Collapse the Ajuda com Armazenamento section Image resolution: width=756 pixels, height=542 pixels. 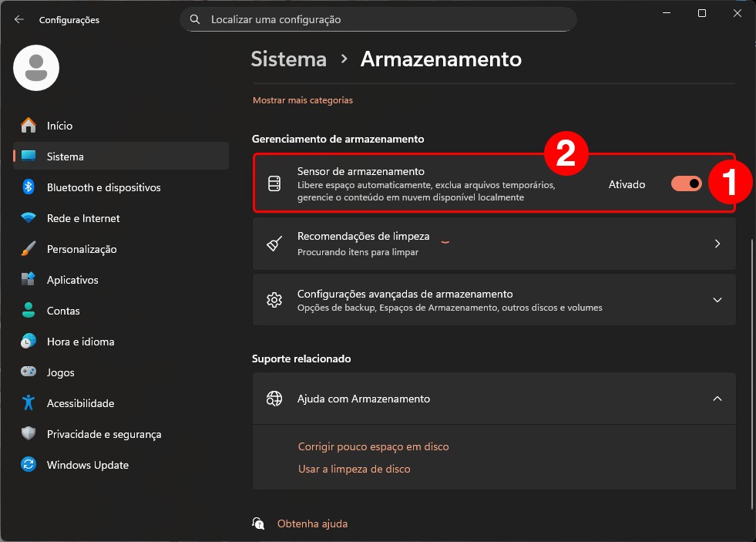(x=717, y=399)
